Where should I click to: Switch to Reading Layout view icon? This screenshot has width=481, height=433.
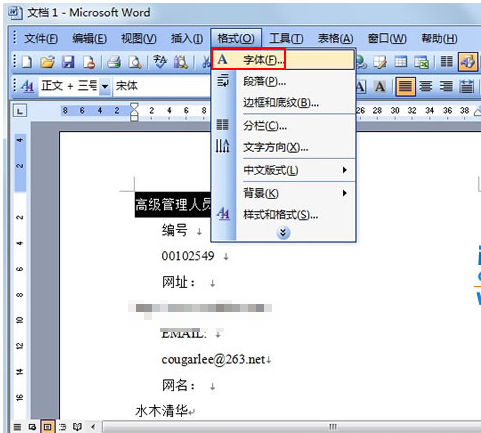[x=77, y=427]
